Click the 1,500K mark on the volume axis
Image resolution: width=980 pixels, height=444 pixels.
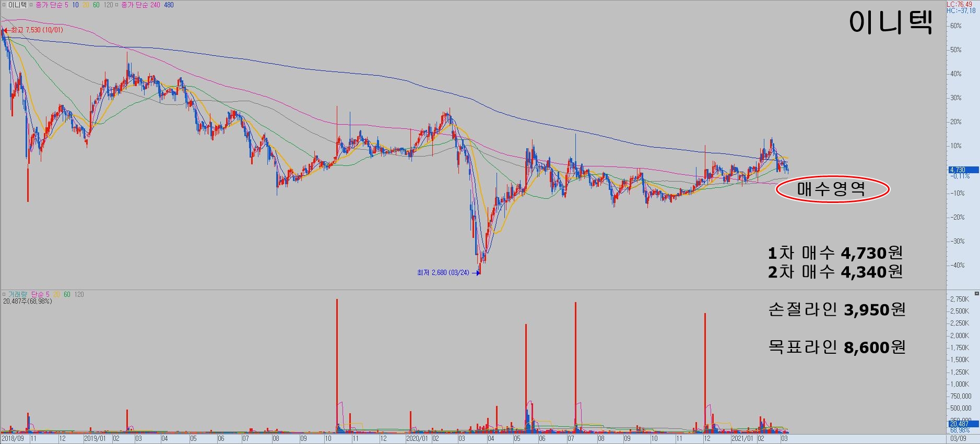click(960, 359)
